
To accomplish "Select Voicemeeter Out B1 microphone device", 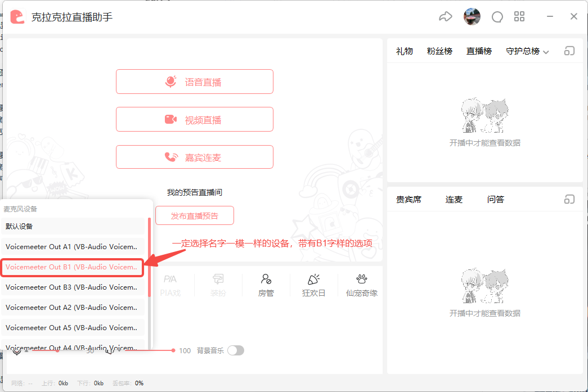I will click(x=73, y=267).
